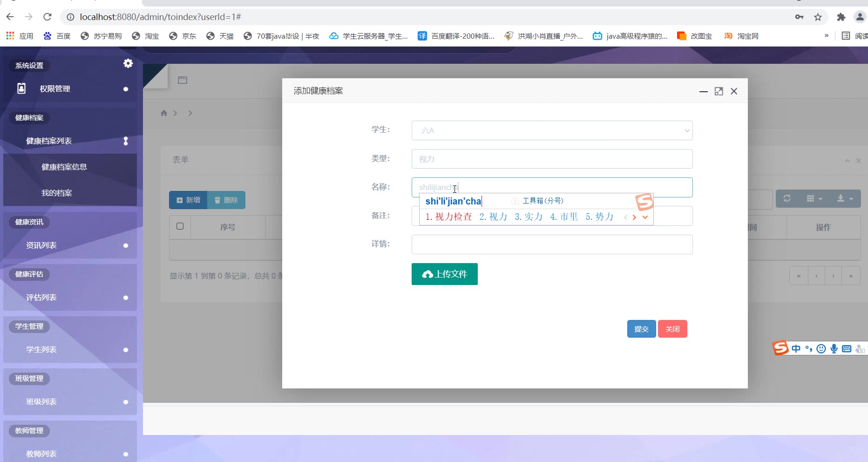Submit the health record form
868x462 pixels.
coord(641,329)
